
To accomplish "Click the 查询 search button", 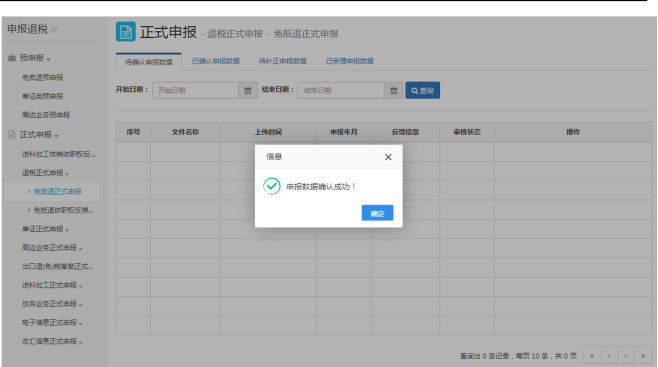I will tap(423, 90).
